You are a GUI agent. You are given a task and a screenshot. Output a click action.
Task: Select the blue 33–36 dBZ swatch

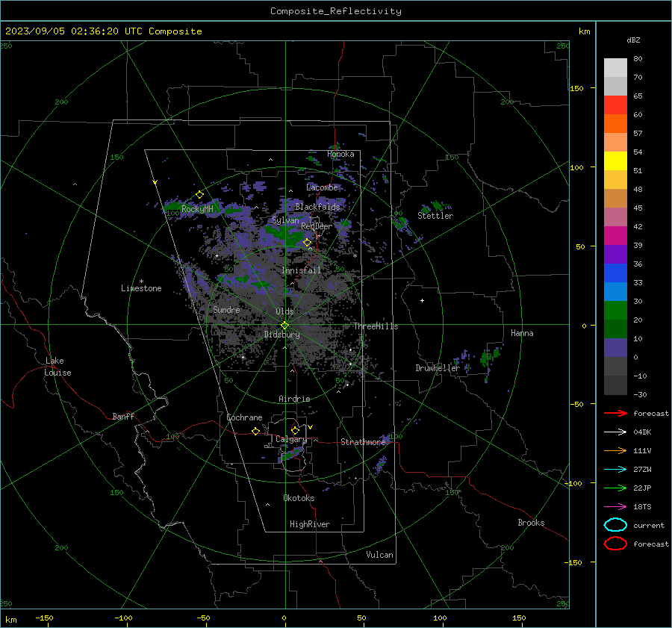615,273
